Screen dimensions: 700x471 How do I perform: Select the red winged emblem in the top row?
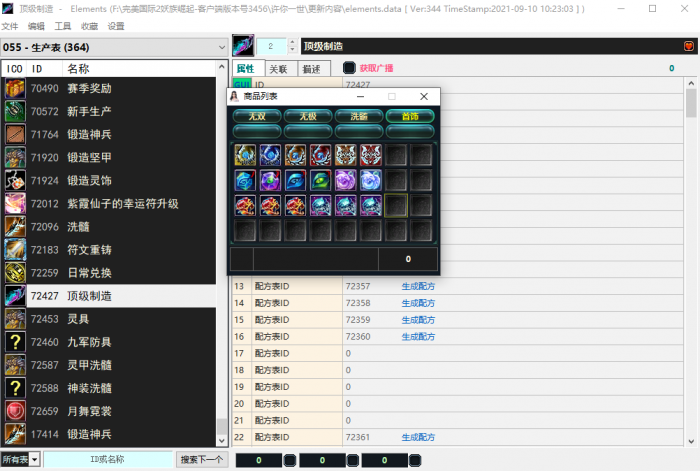371,155
